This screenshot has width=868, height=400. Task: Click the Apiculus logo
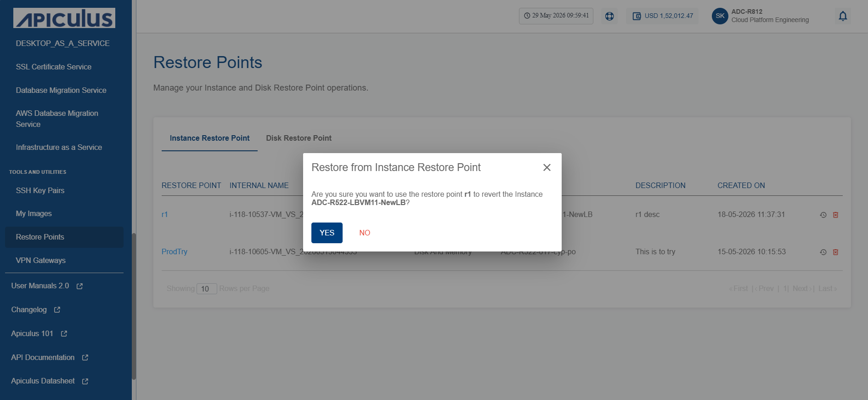tap(64, 18)
